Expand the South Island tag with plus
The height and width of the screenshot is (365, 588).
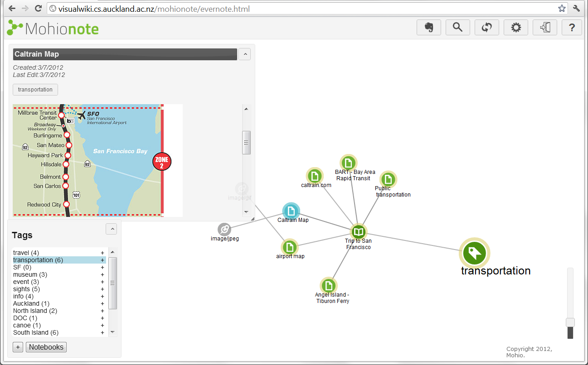102,332
